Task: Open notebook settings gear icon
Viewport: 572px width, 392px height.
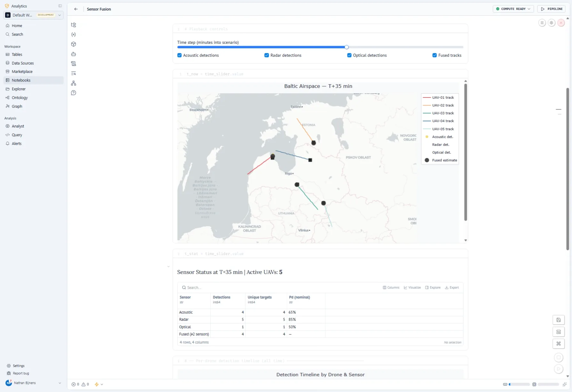Action: [x=552, y=23]
